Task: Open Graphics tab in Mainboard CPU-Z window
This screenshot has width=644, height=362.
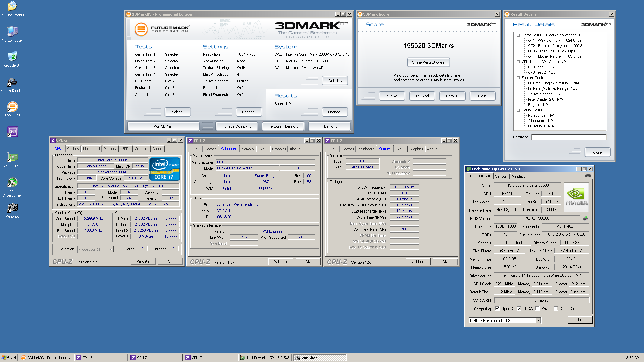Action: 279,149
